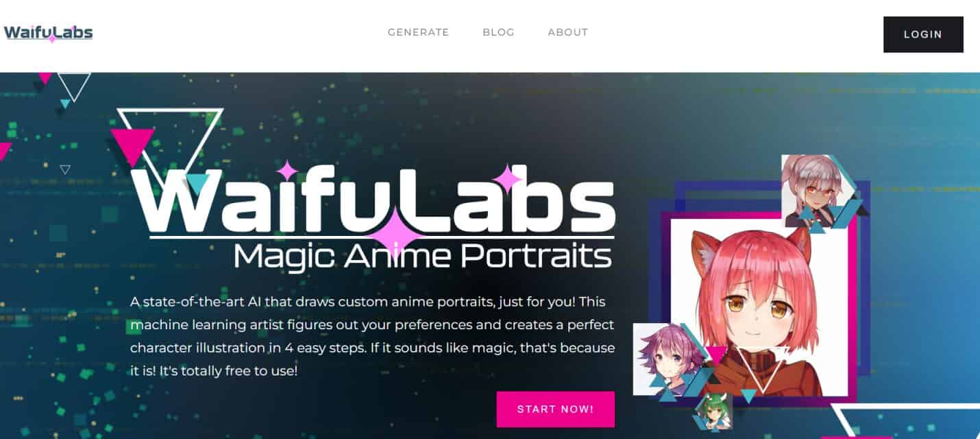Click the pink Start Now button
The image size is (980, 439).
pyautogui.click(x=555, y=410)
